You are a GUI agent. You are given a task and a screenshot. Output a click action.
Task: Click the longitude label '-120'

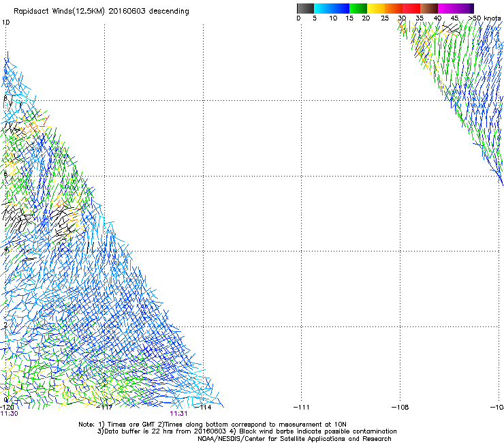tap(7, 408)
